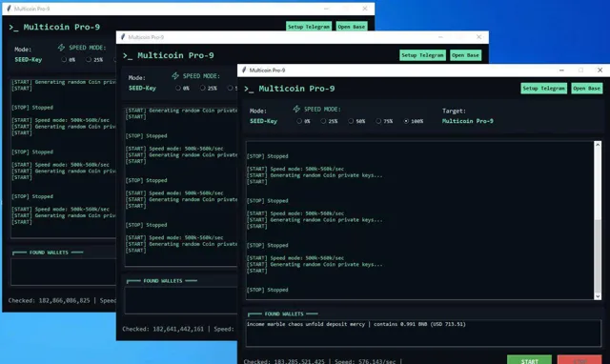
Task: Click Checked: 182,641,442,161 in middle window
Action: (x=163, y=329)
